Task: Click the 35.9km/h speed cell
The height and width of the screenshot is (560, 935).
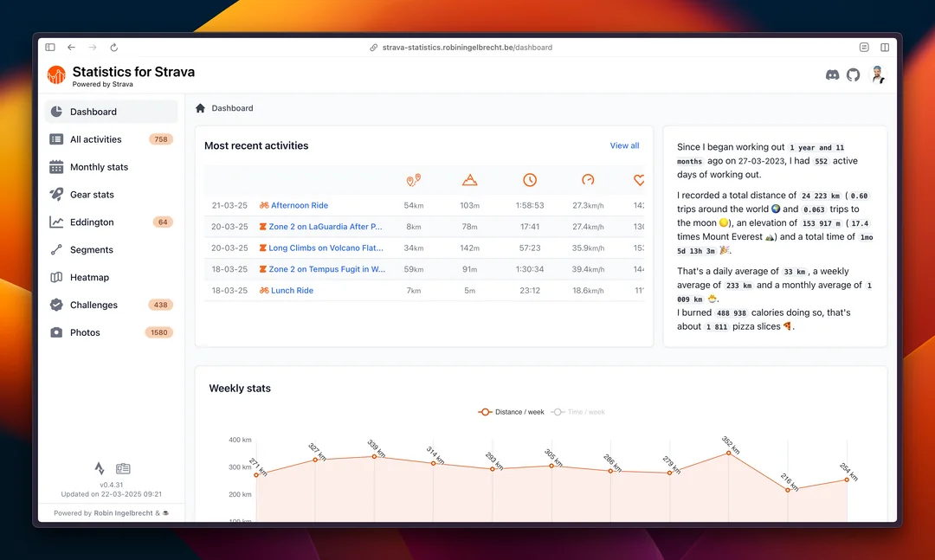Action: click(588, 248)
